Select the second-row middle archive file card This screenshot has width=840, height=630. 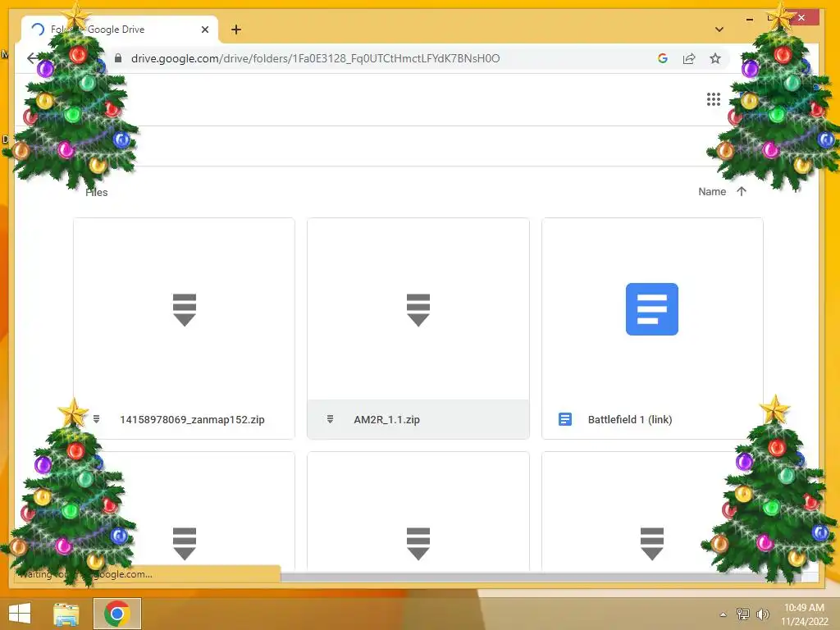[418, 511]
